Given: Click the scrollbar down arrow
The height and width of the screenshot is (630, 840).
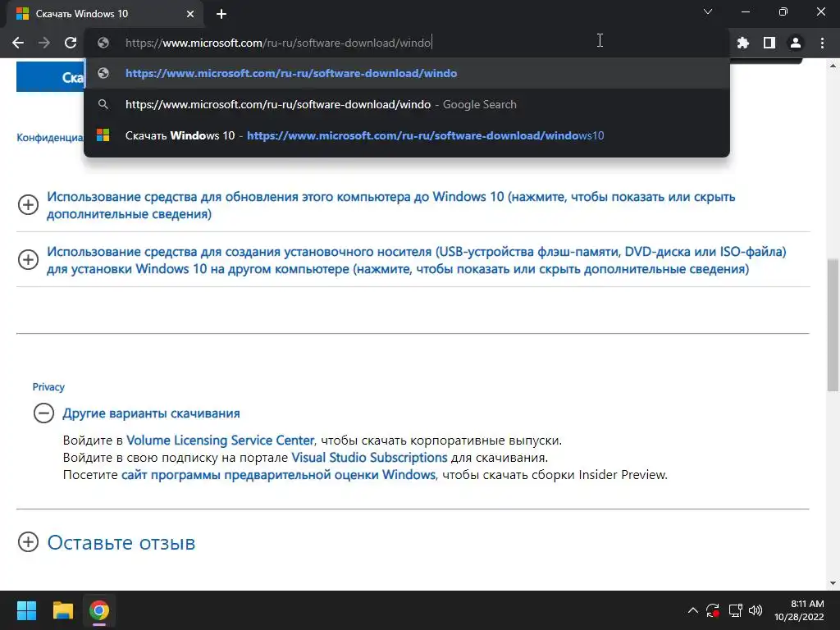Looking at the screenshot, I should [833, 583].
